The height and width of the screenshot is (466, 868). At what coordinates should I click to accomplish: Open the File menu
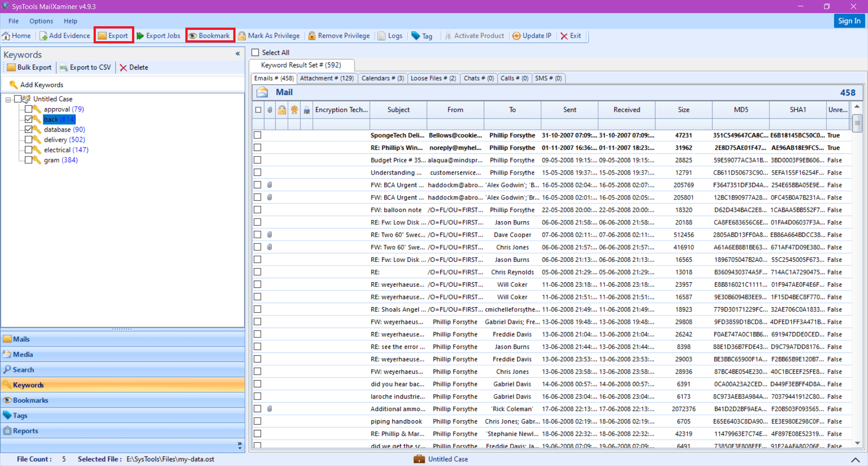[x=14, y=21]
